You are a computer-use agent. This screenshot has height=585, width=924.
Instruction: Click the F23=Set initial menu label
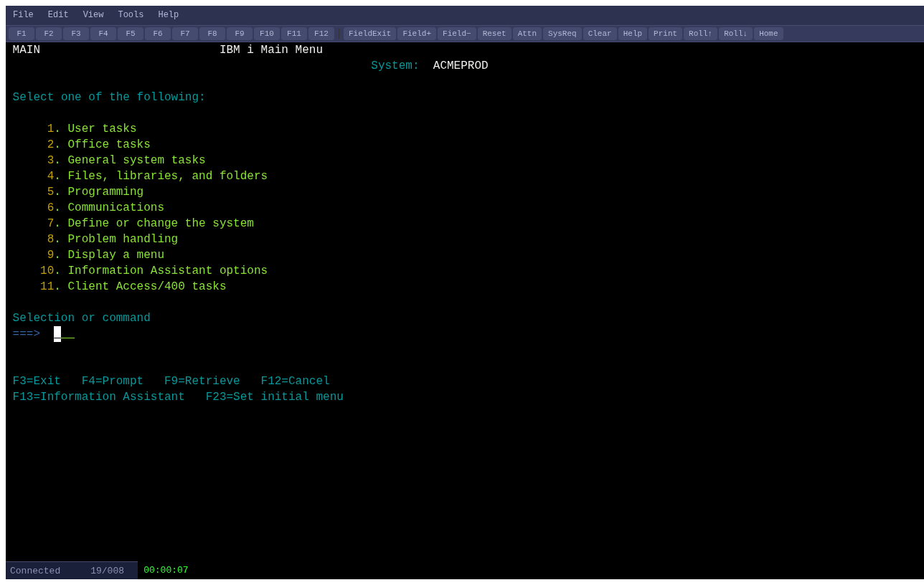pos(275,397)
